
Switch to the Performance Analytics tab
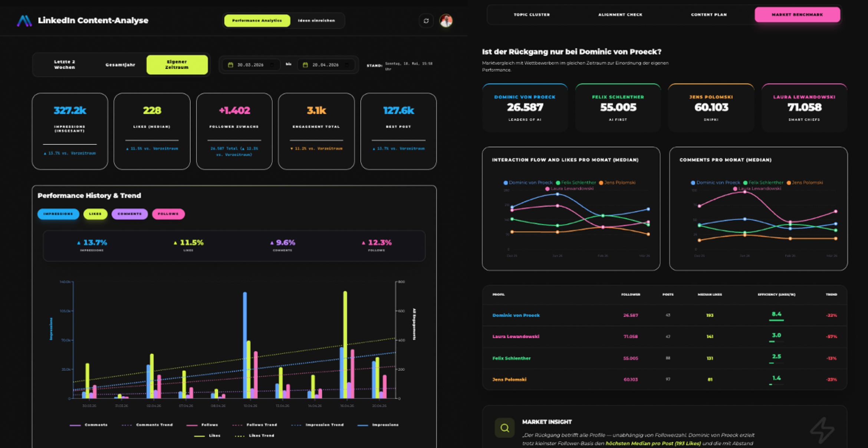click(x=257, y=20)
